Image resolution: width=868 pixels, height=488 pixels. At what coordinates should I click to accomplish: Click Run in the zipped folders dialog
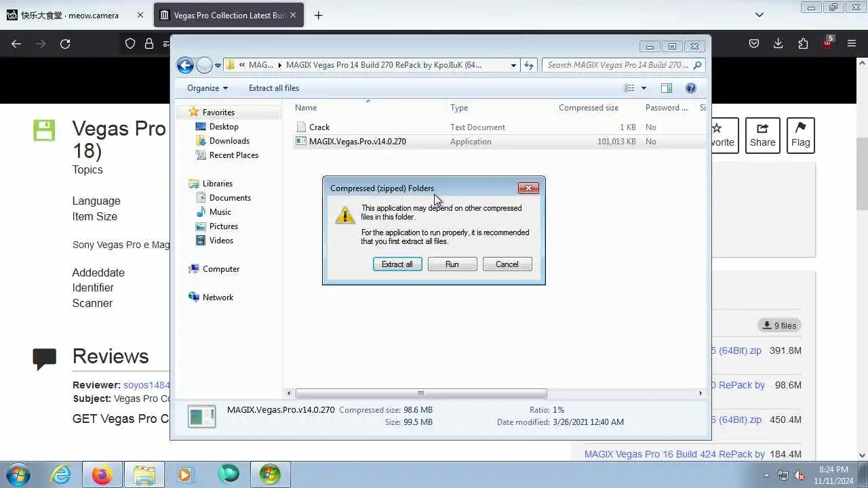pyautogui.click(x=452, y=264)
